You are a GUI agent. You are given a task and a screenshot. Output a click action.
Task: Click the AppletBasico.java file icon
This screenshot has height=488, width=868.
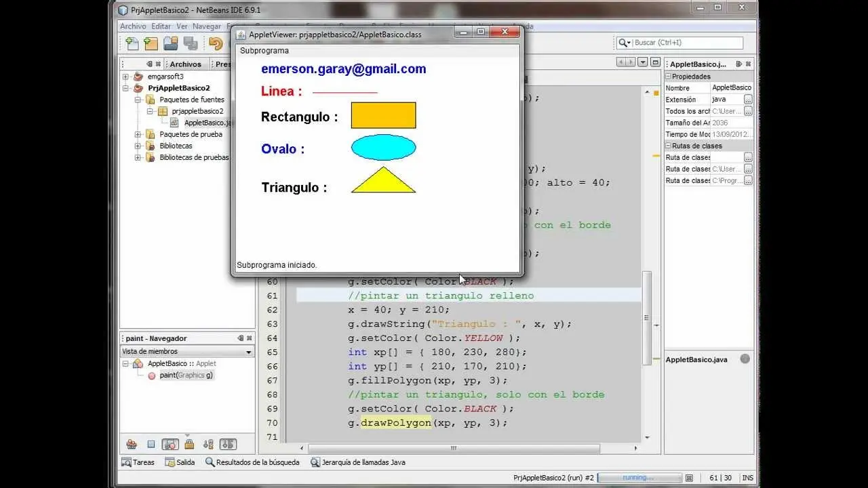pos(174,123)
